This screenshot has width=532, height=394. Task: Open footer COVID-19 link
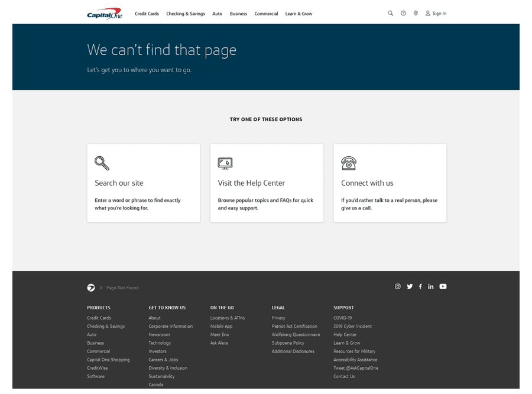(x=343, y=318)
